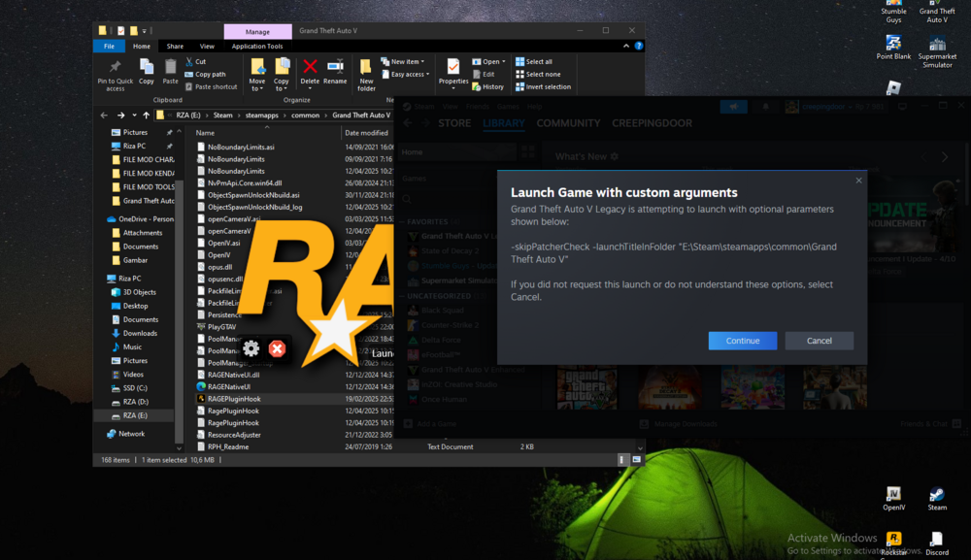Click the search magnifier in Steam's library sidebar
Viewport: 971px width, 560px height.
(x=408, y=200)
